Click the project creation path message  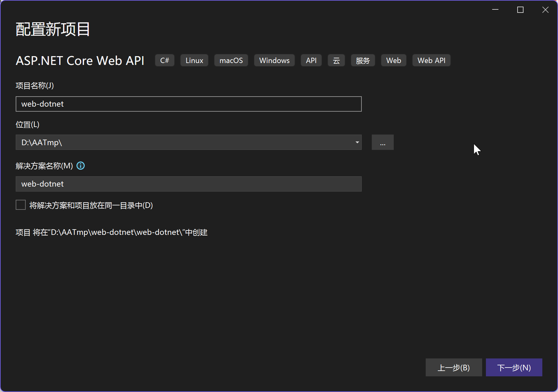(x=112, y=232)
